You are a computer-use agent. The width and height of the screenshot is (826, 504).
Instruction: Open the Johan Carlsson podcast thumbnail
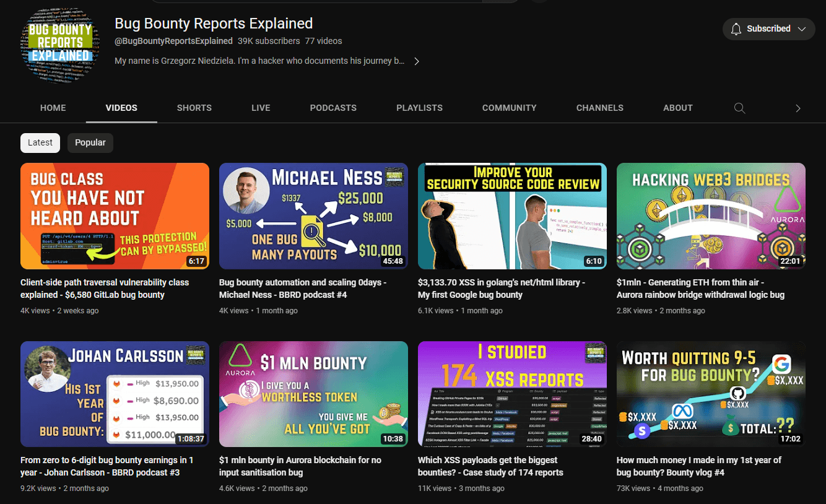(115, 394)
